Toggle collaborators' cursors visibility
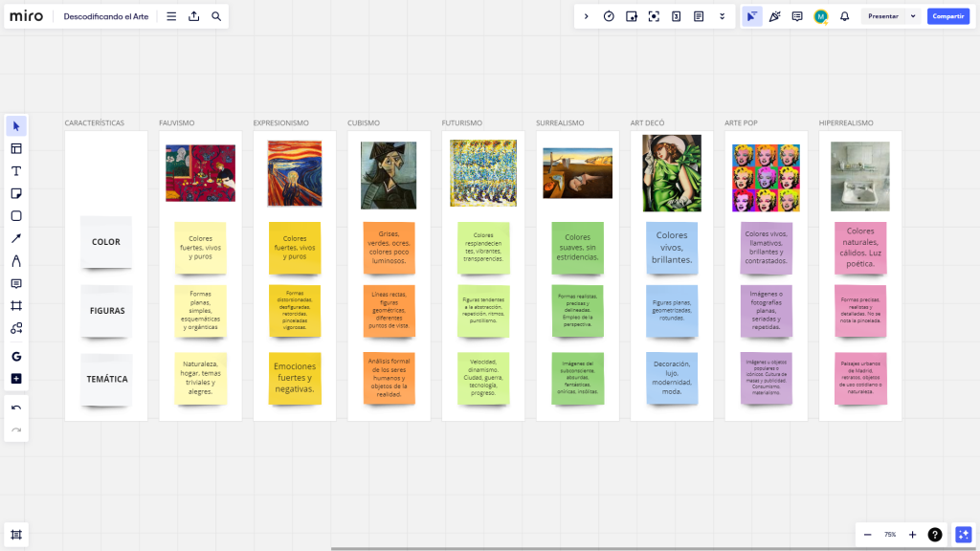 click(752, 16)
